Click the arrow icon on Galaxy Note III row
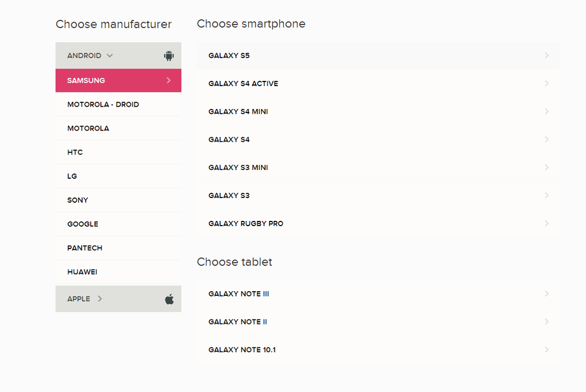586x392 pixels. [x=546, y=294]
